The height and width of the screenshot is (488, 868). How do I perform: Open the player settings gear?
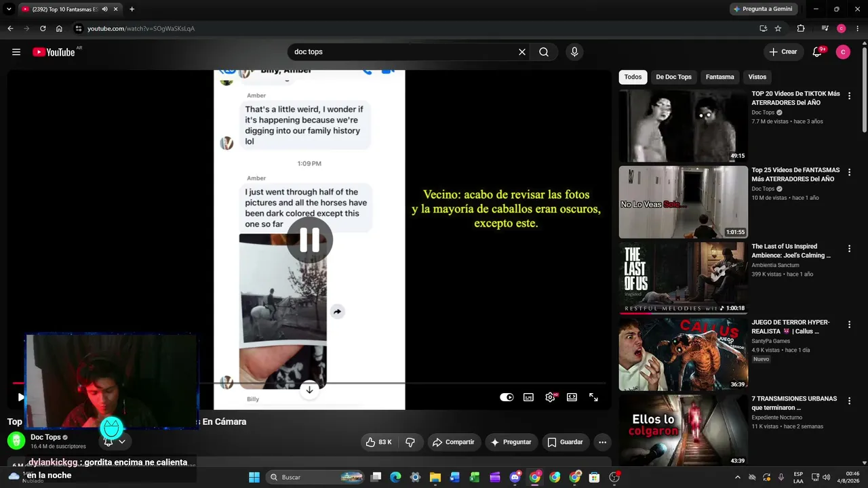click(x=550, y=397)
